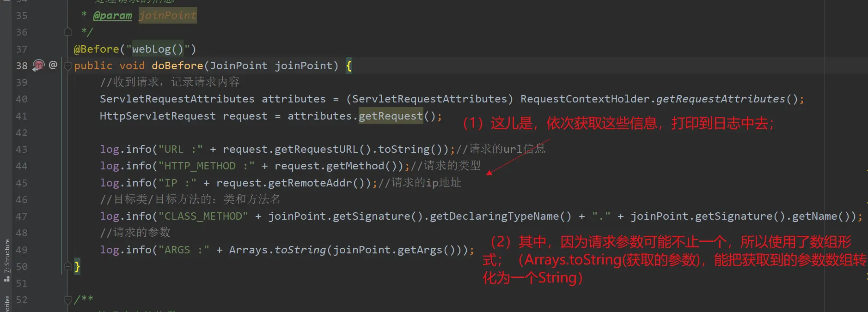Click the highlighted joinPoint Javadoc parameter
Image resolution: width=868 pixels, height=312 pixels.
168,16
